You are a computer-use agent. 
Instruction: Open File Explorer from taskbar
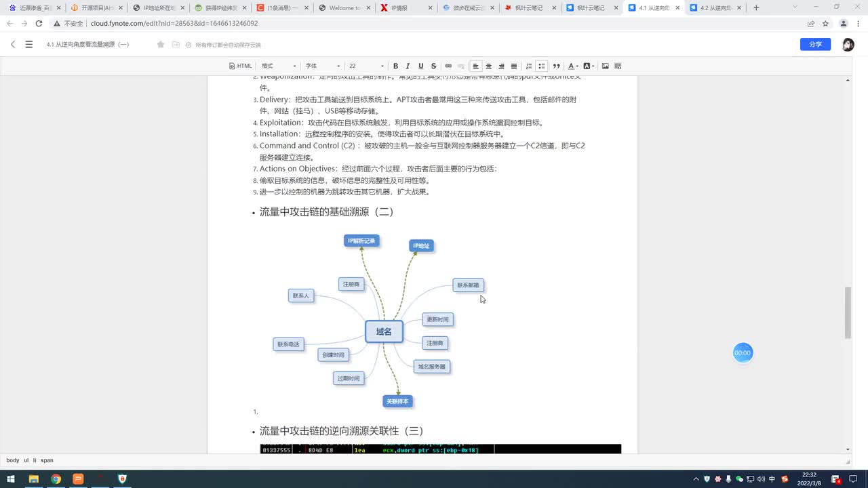coord(33,479)
